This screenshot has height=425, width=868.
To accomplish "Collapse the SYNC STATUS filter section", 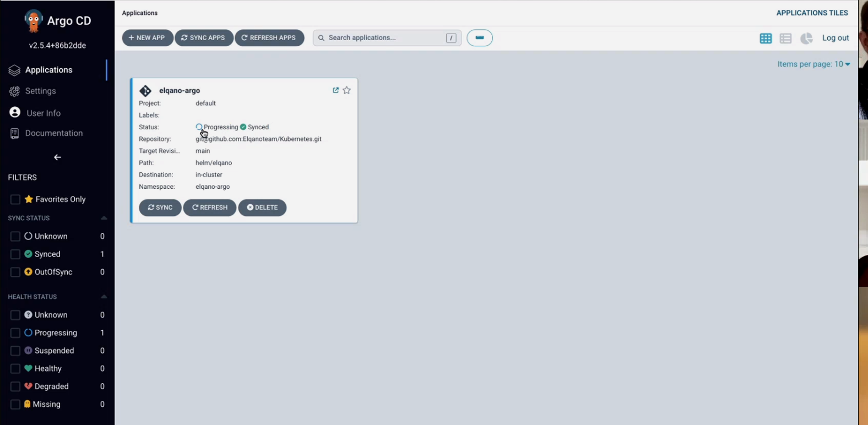I will tap(104, 218).
